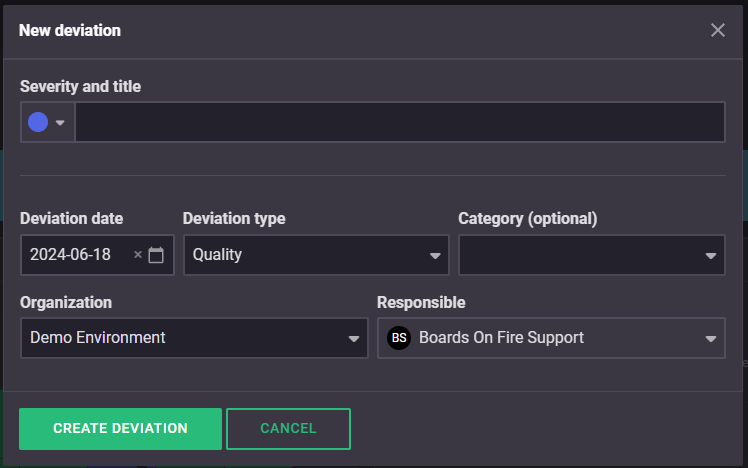
Task: Open the calendar date picker icon
Action: (x=156, y=255)
